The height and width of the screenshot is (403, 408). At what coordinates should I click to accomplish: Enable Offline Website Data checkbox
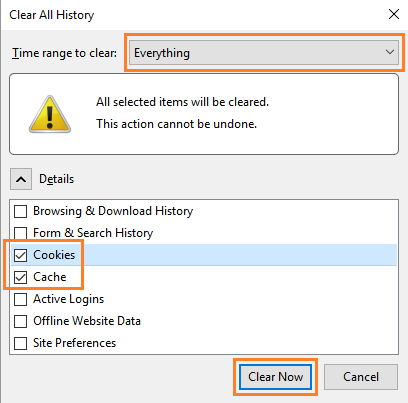[x=21, y=321]
